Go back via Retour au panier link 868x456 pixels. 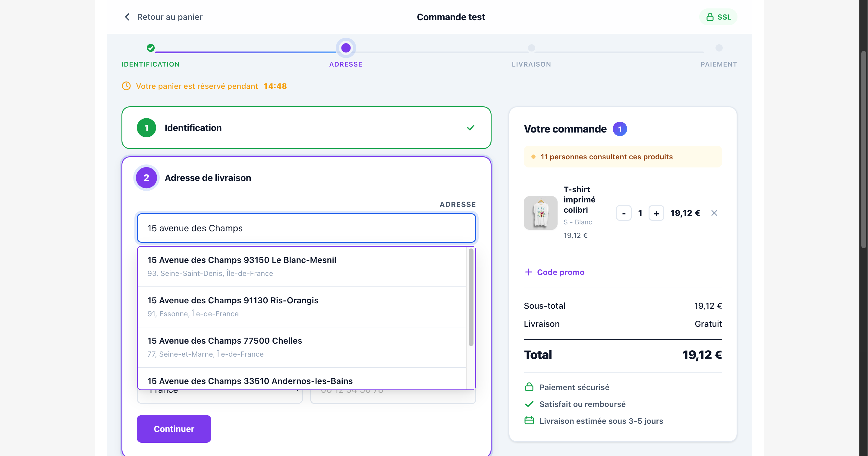[x=163, y=17]
